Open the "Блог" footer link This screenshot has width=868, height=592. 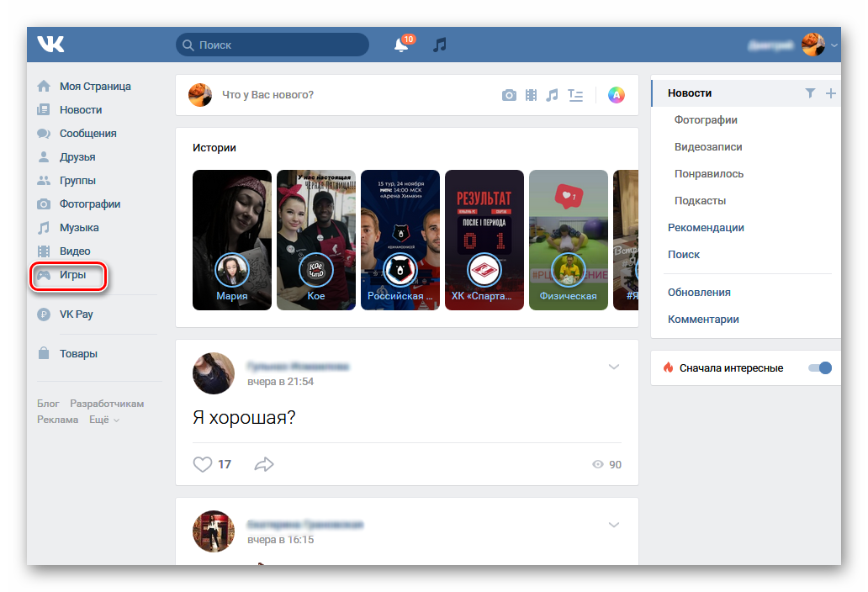point(48,404)
